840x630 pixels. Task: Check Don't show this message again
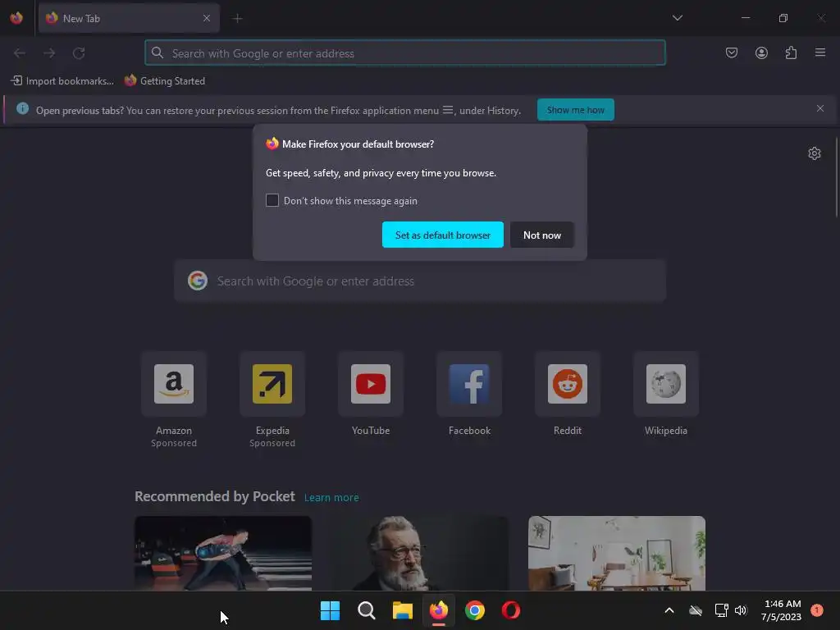coord(272,200)
